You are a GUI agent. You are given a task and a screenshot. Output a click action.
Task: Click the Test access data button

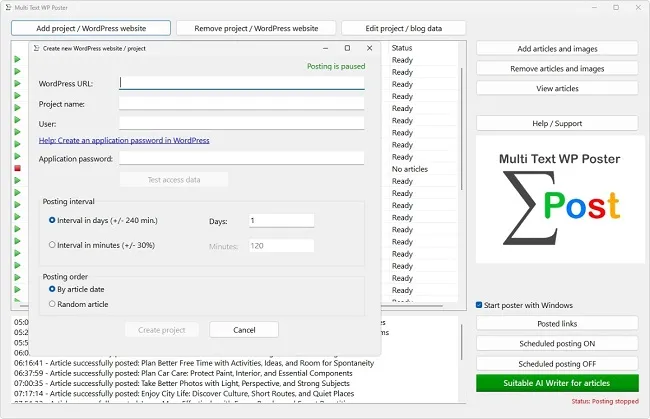click(x=174, y=180)
